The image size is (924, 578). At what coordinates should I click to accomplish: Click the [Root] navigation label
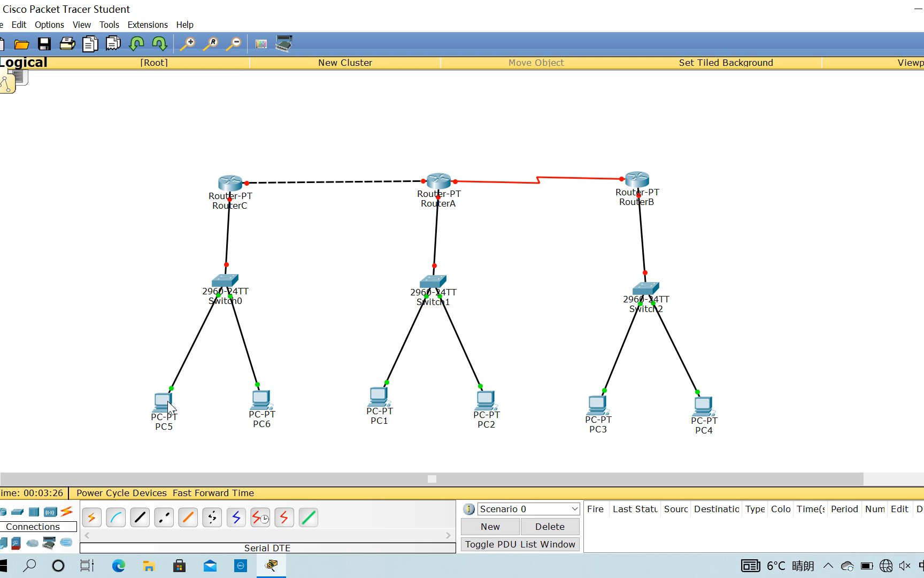(x=154, y=63)
